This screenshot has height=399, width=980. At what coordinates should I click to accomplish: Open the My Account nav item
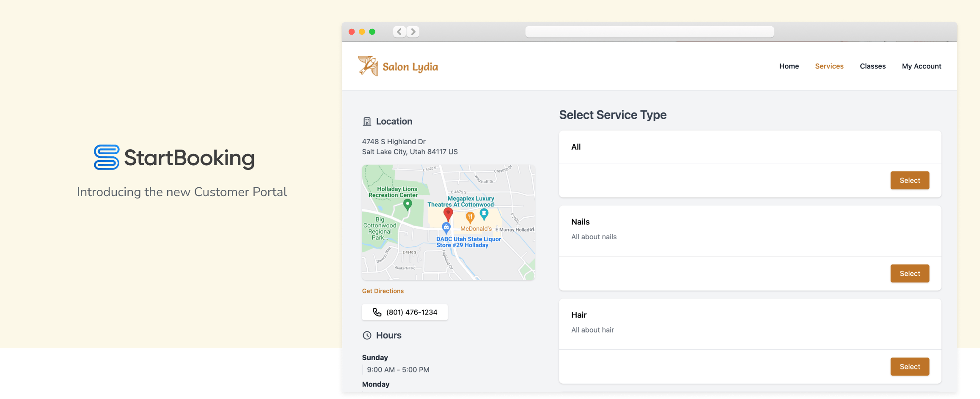(921, 66)
